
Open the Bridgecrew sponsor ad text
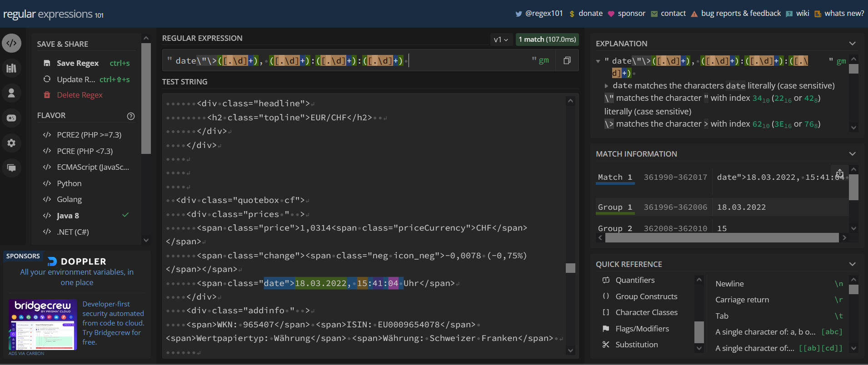[x=113, y=323]
